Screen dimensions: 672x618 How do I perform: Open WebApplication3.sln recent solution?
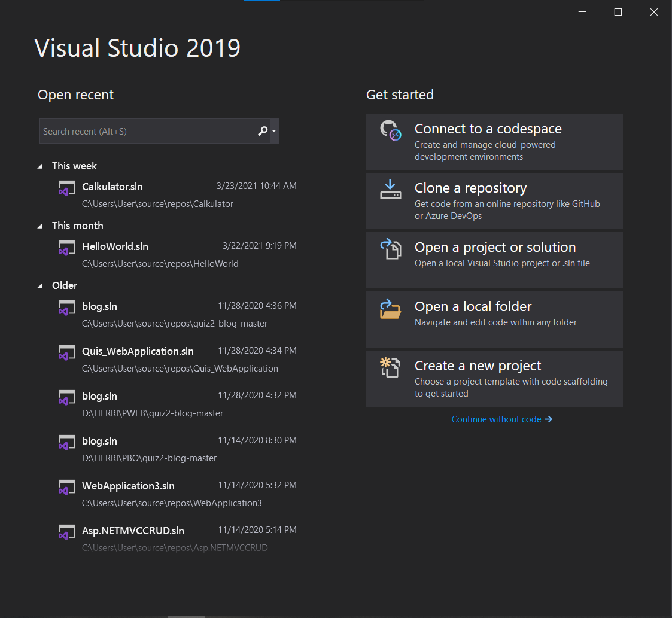(178, 494)
